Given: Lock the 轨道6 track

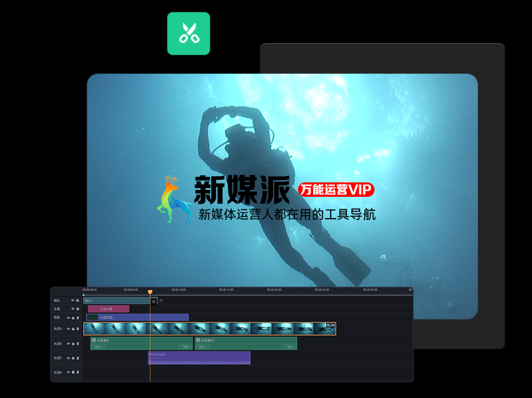Looking at the screenshot, I should [x=73, y=372].
